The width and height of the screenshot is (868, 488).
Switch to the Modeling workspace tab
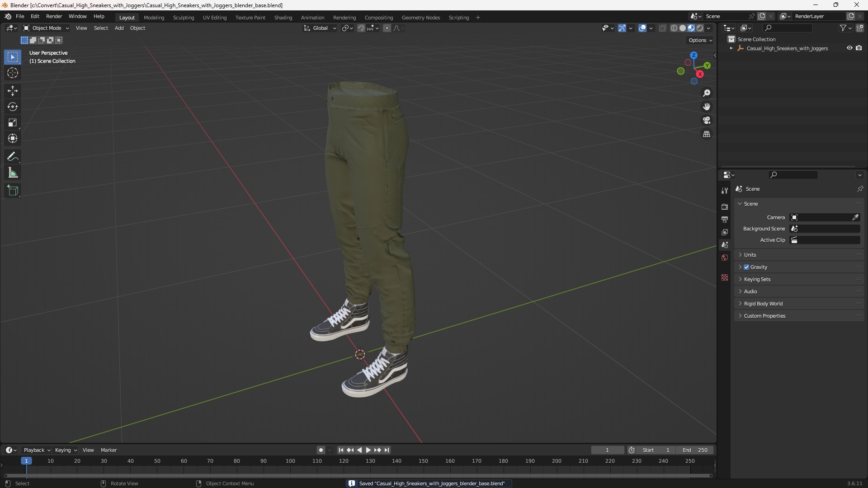tap(154, 18)
